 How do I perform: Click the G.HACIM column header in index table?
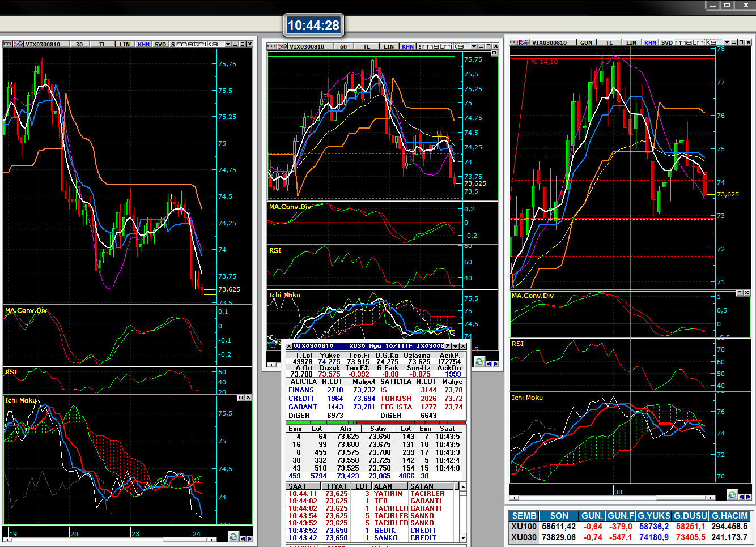(730, 516)
